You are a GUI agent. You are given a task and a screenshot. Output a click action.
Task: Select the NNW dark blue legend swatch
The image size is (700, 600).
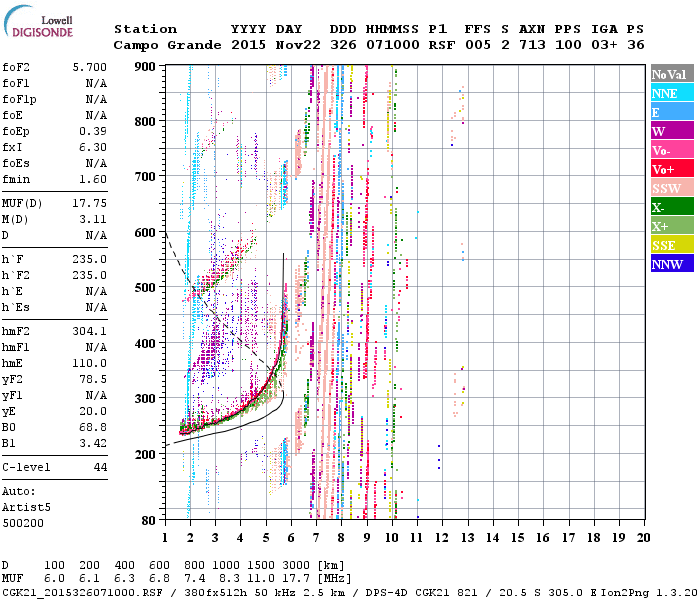[672, 263]
